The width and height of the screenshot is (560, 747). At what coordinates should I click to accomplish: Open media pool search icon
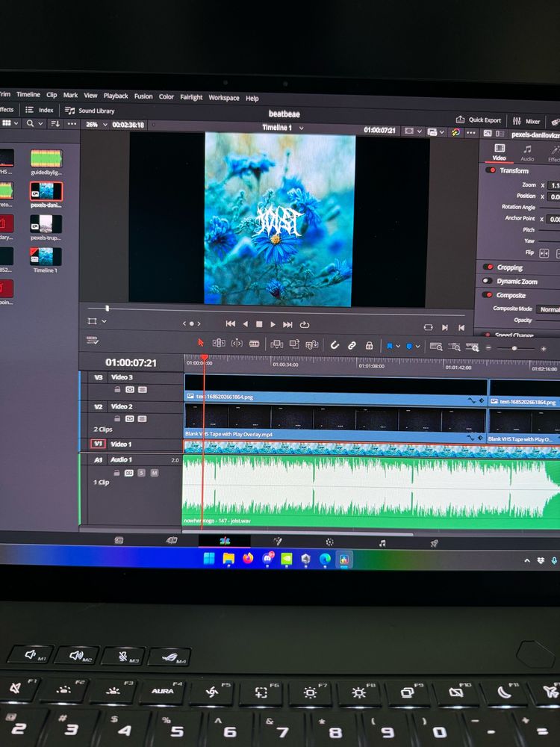pos(31,123)
